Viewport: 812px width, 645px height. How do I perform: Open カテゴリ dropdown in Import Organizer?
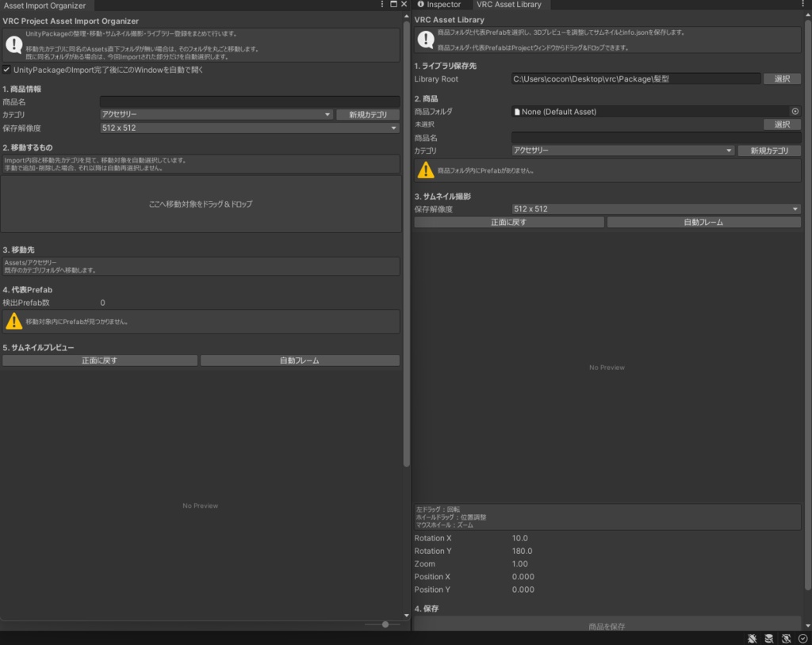[x=216, y=114]
